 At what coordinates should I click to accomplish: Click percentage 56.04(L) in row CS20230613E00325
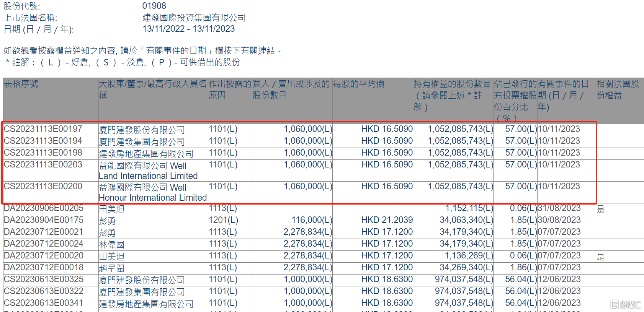click(521, 279)
